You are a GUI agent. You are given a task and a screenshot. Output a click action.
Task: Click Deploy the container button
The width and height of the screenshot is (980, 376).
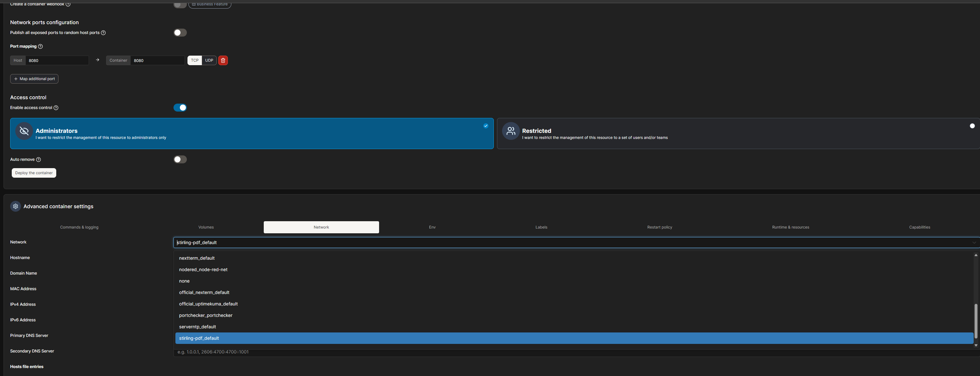34,173
